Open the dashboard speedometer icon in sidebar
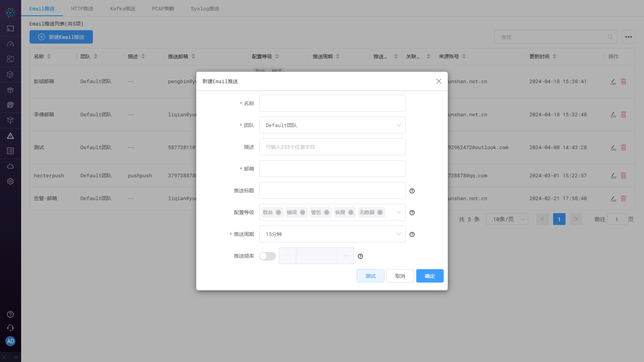 click(x=10, y=44)
